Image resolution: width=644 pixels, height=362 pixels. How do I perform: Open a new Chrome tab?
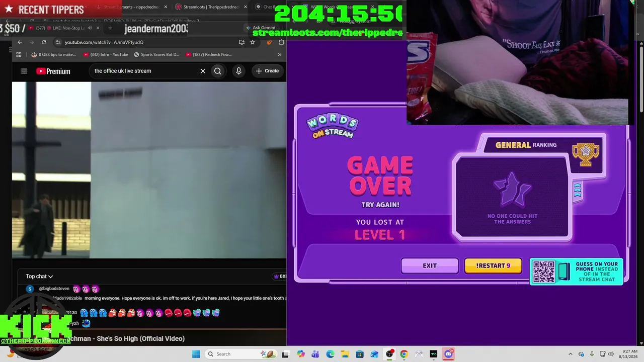[x=110, y=28]
